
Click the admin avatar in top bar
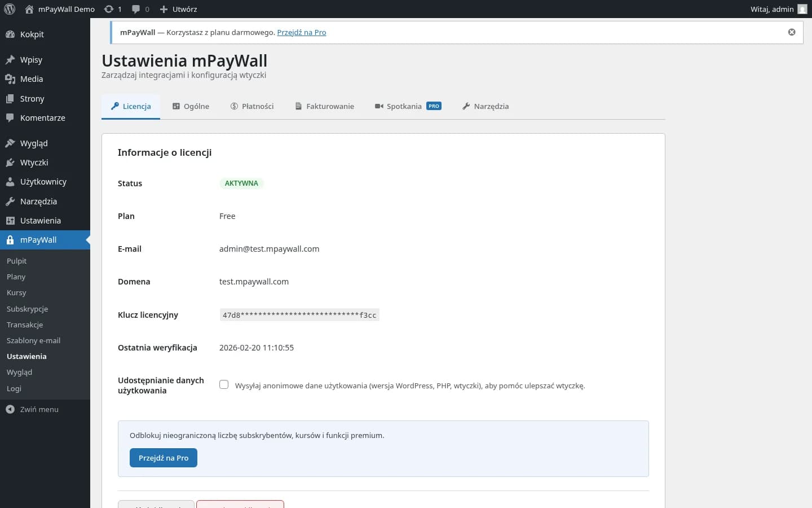point(802,9)
